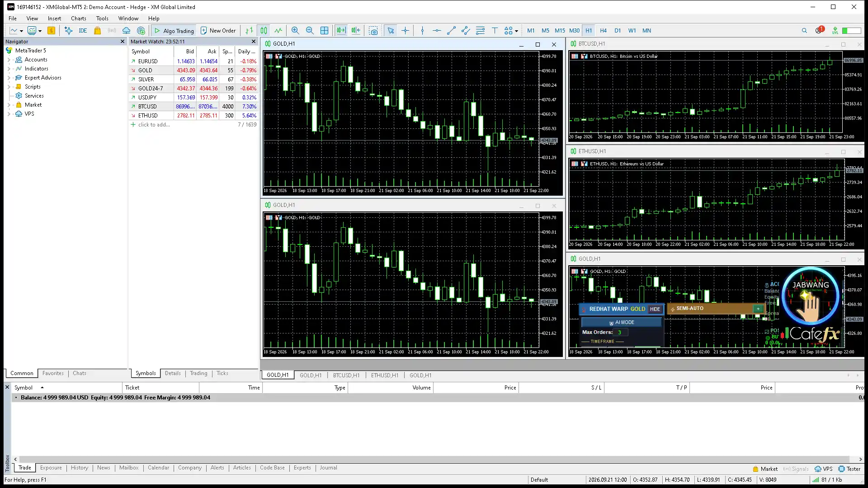
Task: Zoom in on the chart
Action: [x=295, y=31]
